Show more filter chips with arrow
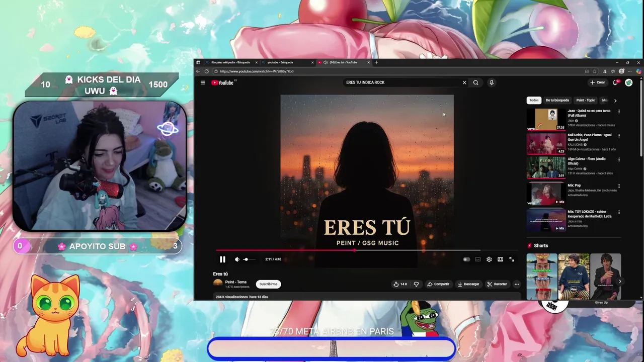The image size is (644, 362). (615, 101)
